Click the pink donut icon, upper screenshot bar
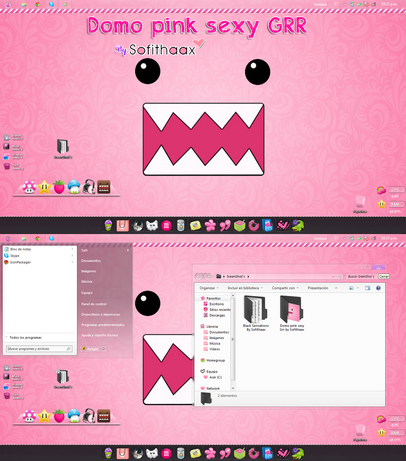The height and width of the screenshot is (461, 406). pos(253,226)
